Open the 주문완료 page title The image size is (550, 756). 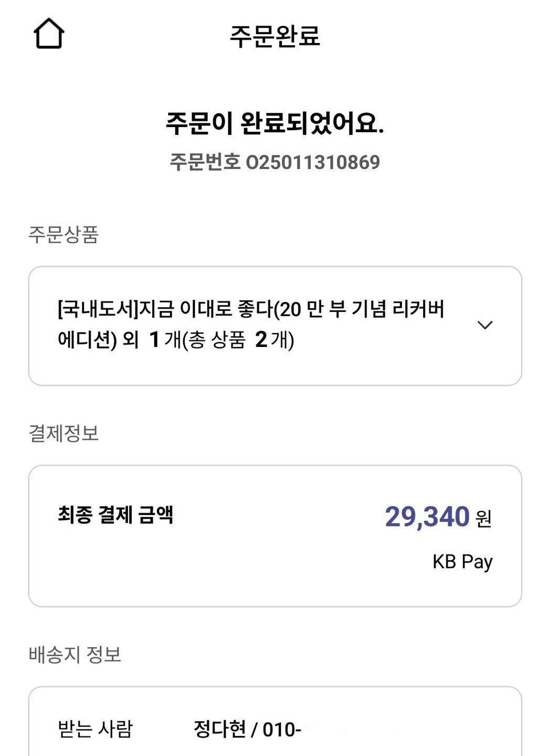275,36
